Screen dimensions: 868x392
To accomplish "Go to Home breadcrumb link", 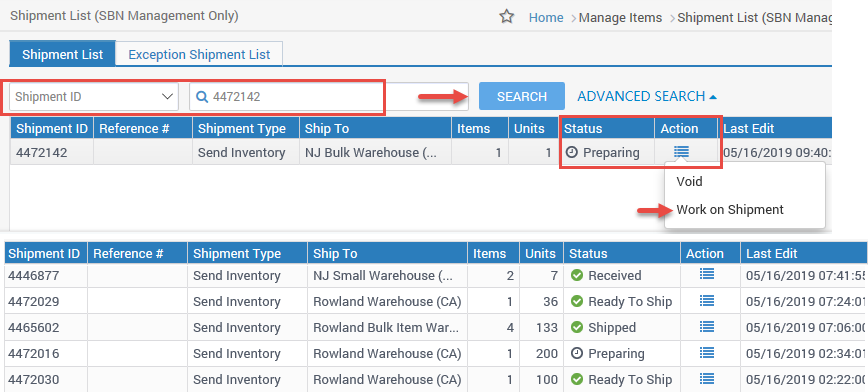I will point(546,18).
